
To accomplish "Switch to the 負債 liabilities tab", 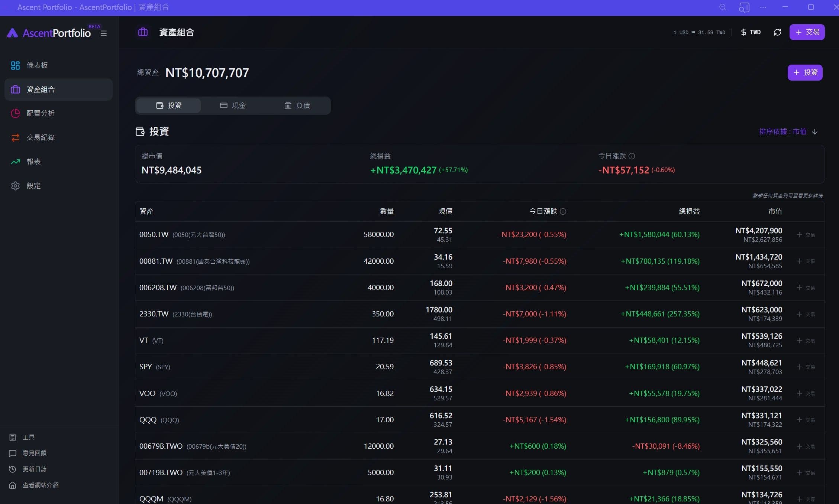I will 297,105.
